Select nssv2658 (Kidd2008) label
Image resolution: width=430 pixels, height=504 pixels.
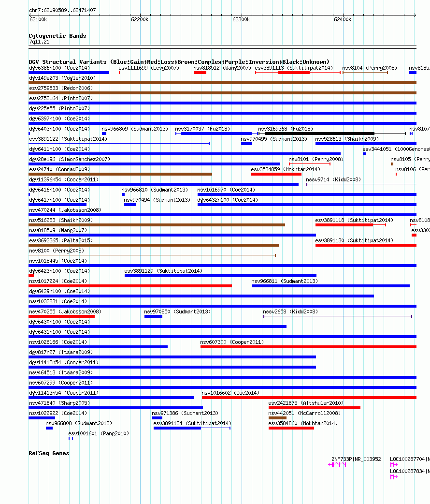coord(290,312)
